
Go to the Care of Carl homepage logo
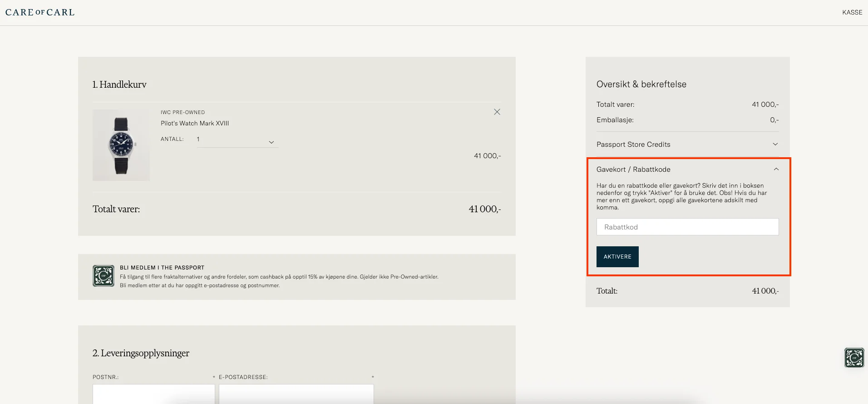click(x=40, y=12)
